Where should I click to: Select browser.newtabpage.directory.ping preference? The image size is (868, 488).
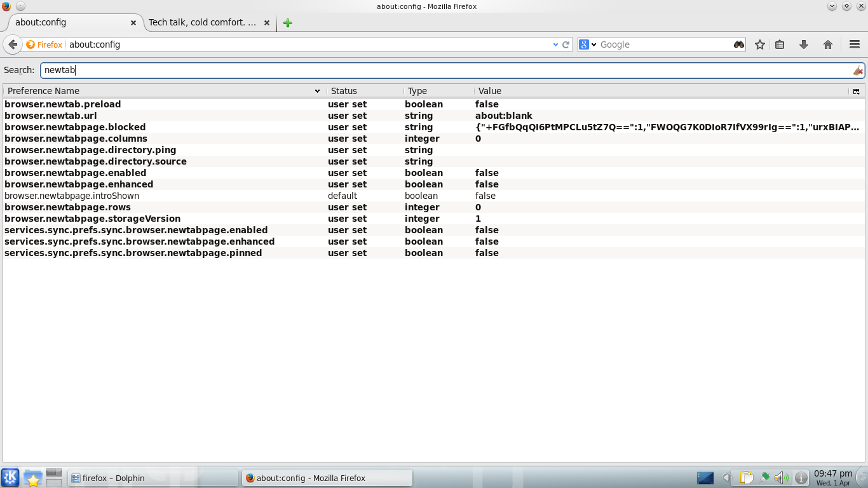(433, 150)
